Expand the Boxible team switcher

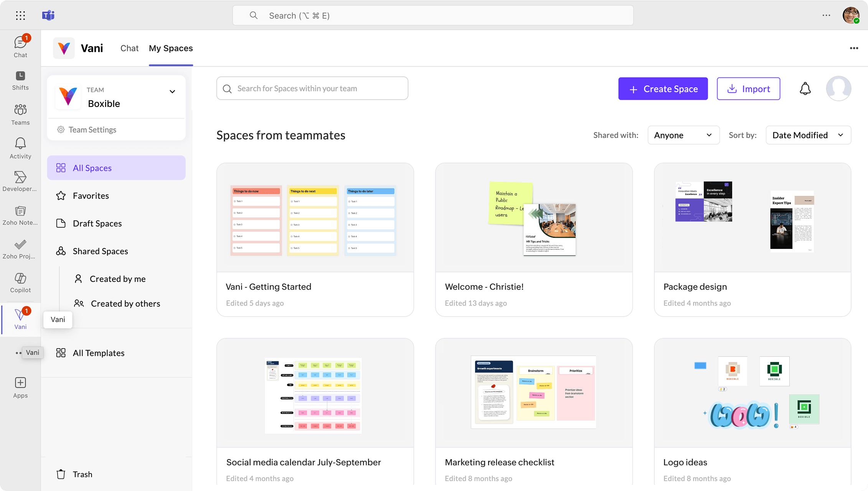click(x=172, y=91)
